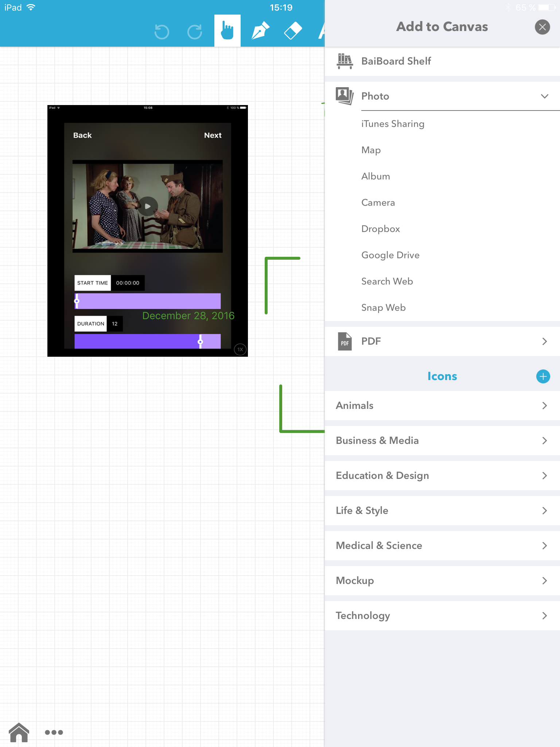Select the hand pointer tool
The width and height of the screenshot is (560, 747).
click(x=227, y=31)
